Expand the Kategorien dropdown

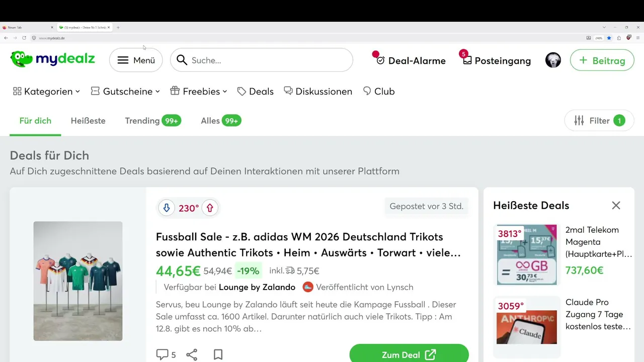click(46, 92)
